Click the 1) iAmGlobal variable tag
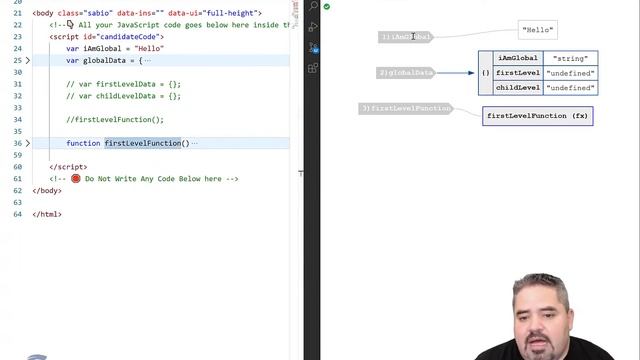Image resolution: width=640 pixels, height=360 pixels. coord(405,37)
